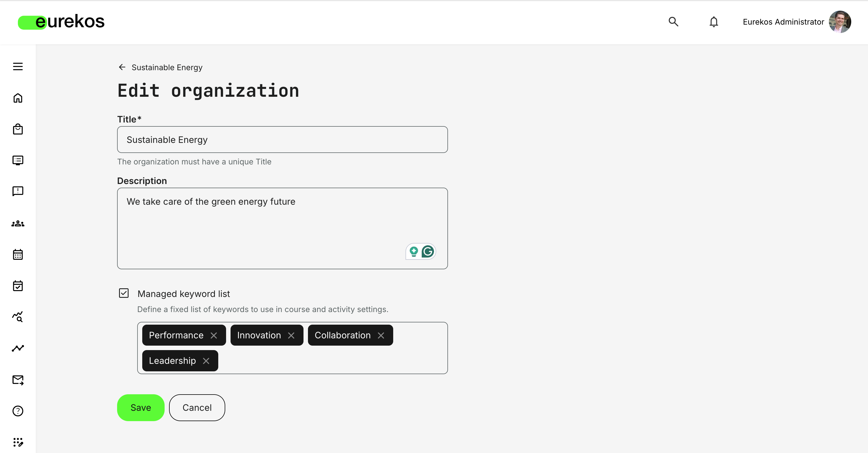
Task: Open the feedback speech bubble icon
Action: (x=18, y=191)
